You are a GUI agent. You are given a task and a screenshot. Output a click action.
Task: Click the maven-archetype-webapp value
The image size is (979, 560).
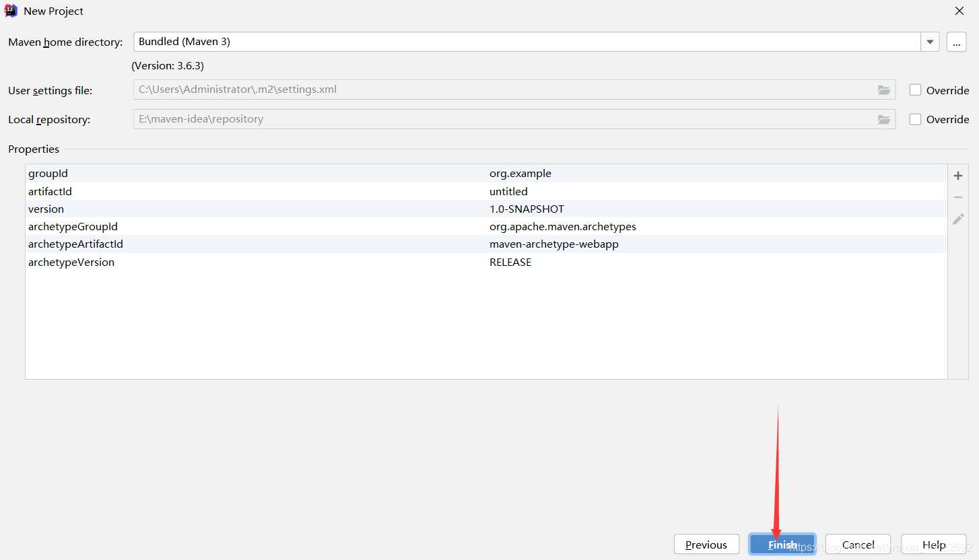pyautogui.click(x=554, y=244)
